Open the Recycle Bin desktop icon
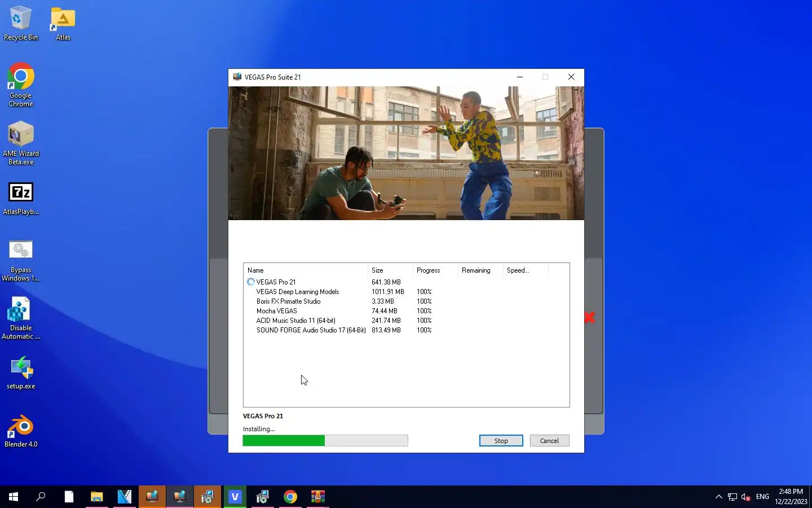Viewport: 812px width, 508px height. coord(21,23)
